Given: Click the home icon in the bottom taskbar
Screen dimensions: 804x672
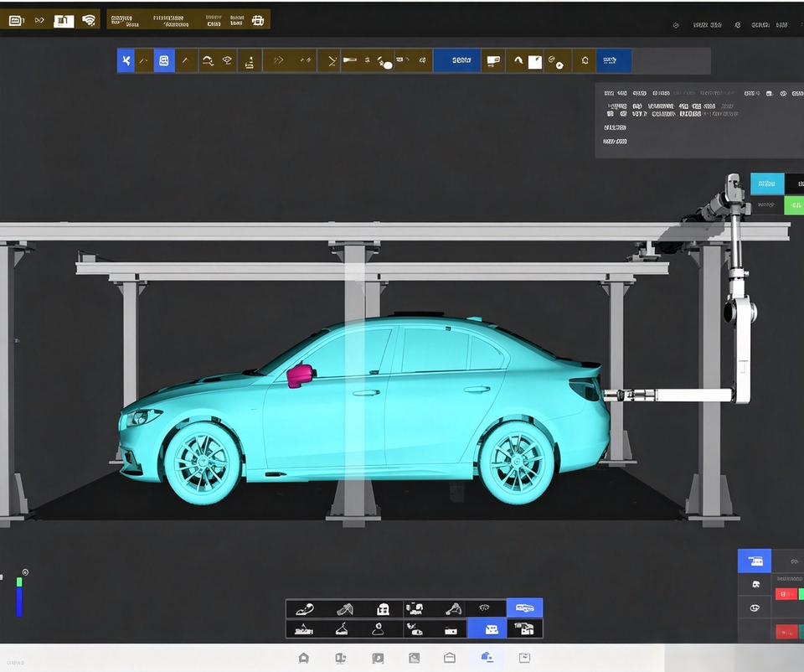Looking at the screenshot, I should click(x=303, y=658).
